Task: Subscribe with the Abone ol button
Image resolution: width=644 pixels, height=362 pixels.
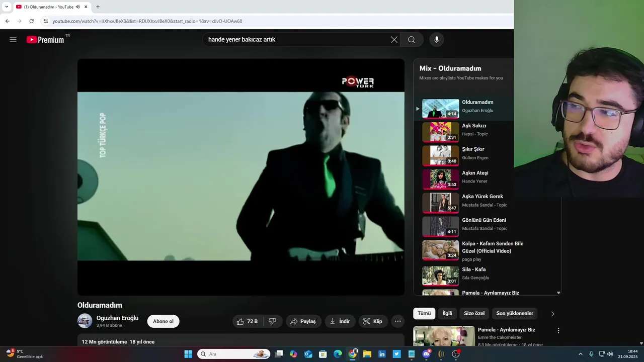Action: click(x=163, y=321)
